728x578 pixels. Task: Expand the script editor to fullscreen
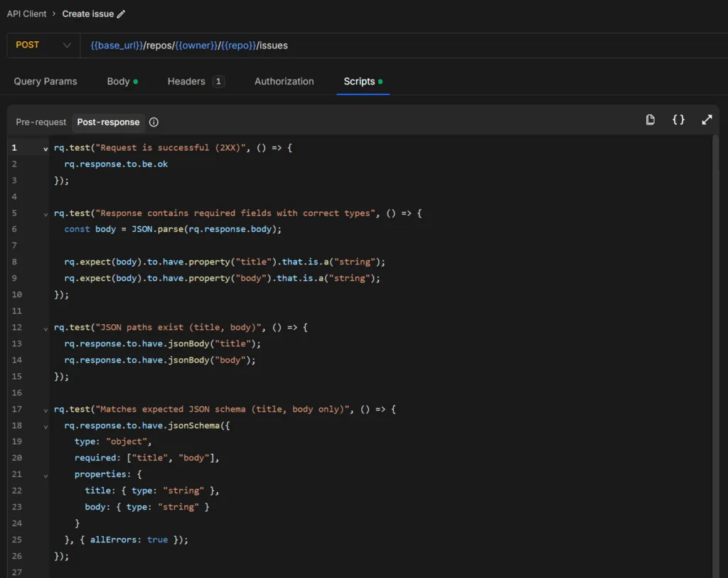coord(706,119)
